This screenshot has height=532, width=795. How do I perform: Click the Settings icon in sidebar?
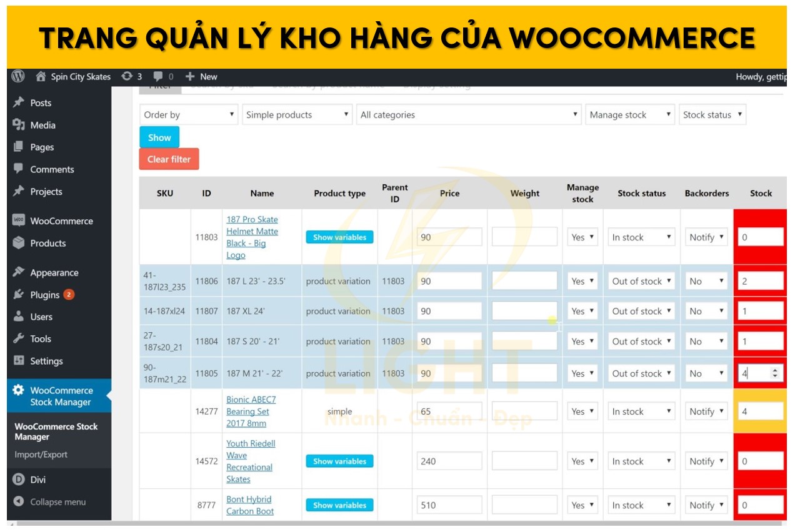tap(19, 361)
